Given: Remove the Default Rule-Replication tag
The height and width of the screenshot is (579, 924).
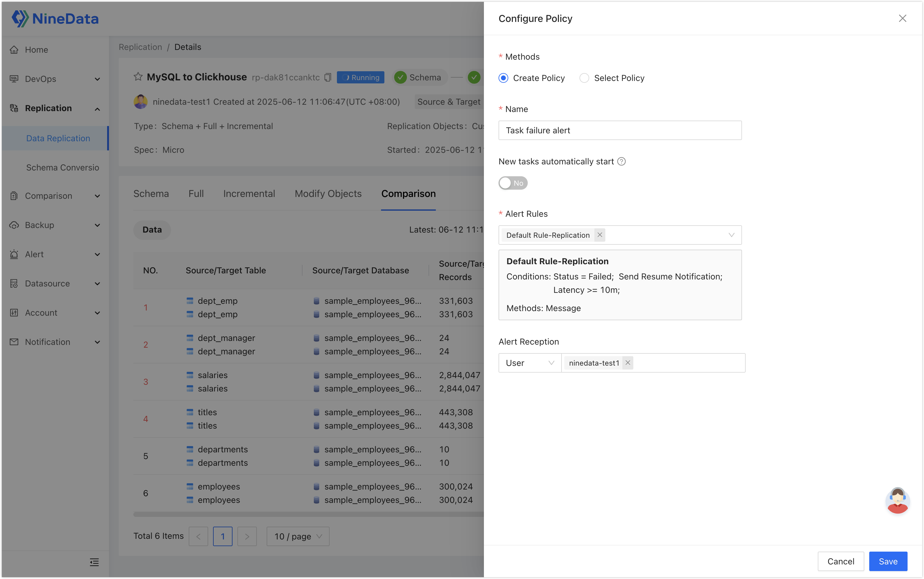Looking at the screenshot, I should pyautogui.click(x=600, y=235).
